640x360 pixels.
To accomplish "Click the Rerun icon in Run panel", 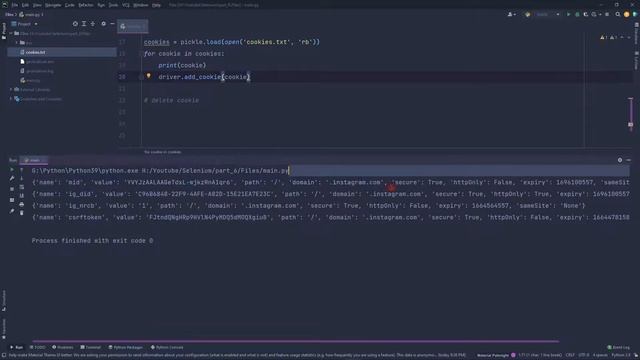I will pos(12,169).
